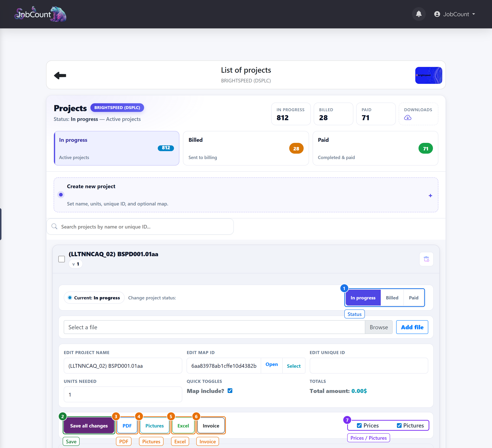Viewport: 492px width, 448px height.
Task: Click the delete project trash icon
Action: 426,259
